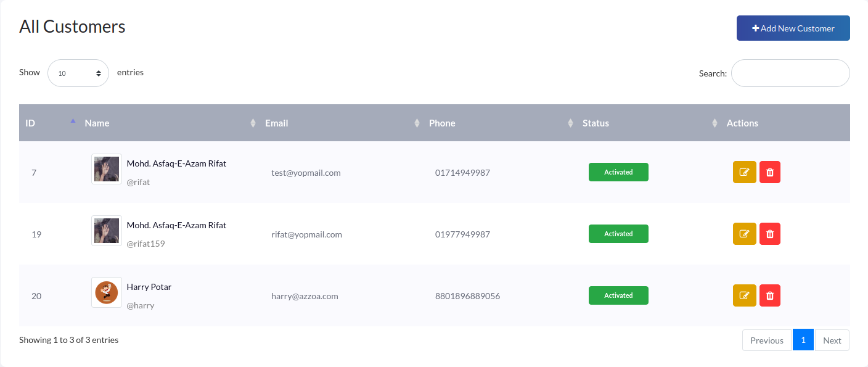Screen dimensions: 868x367
Task: Open edit for Harry Potar
Action: pyautogui.click(x=744, y=295)
